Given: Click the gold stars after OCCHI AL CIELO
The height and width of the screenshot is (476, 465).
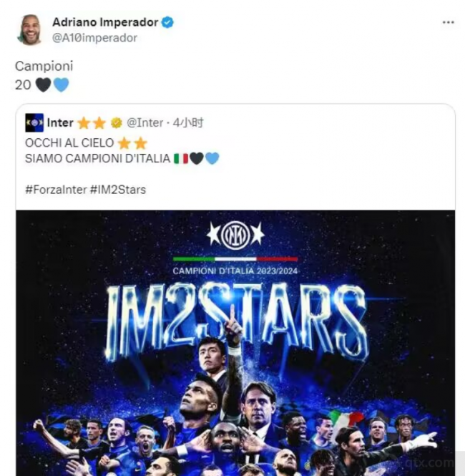Looking at the screenshot, I should click(132, 143).
